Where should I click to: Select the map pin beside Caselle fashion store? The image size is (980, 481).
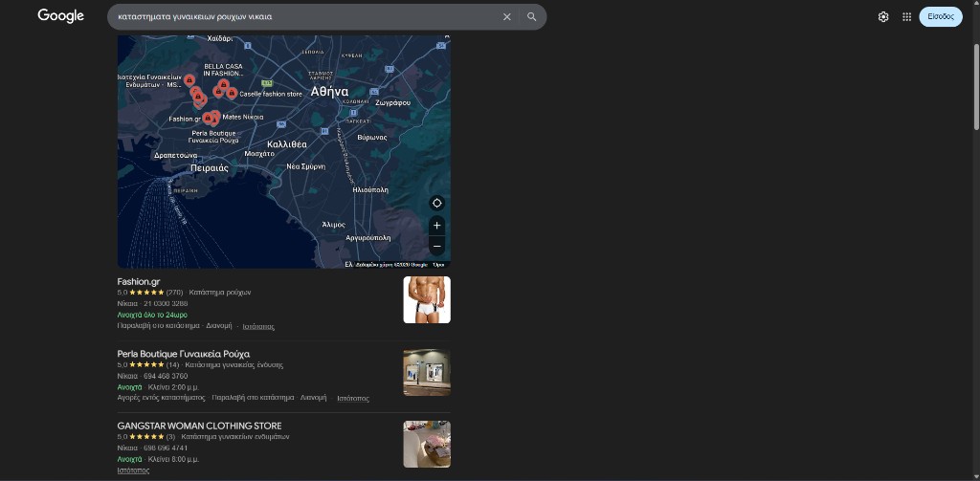click(232, 93)
